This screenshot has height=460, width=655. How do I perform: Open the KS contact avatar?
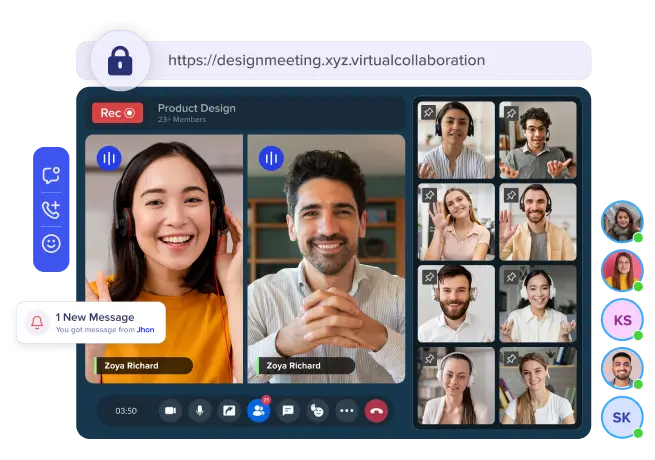(622, 320)
